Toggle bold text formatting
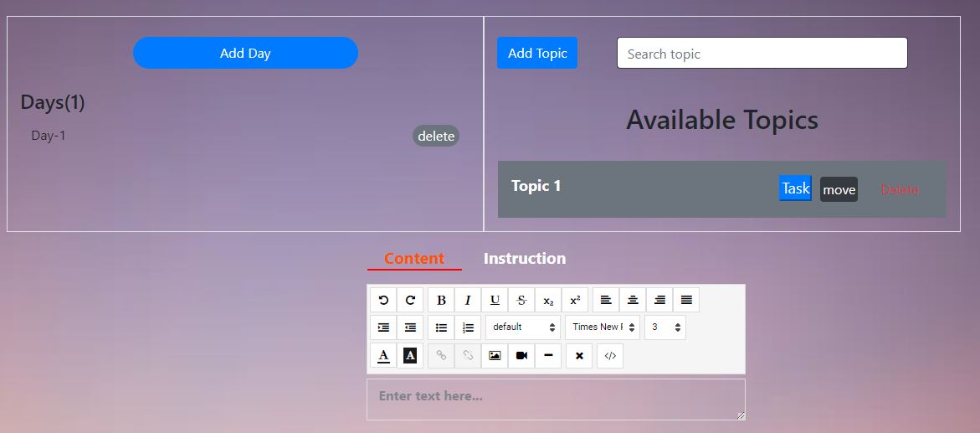This screenshot has width=980, height=433. tap(441, 300)
